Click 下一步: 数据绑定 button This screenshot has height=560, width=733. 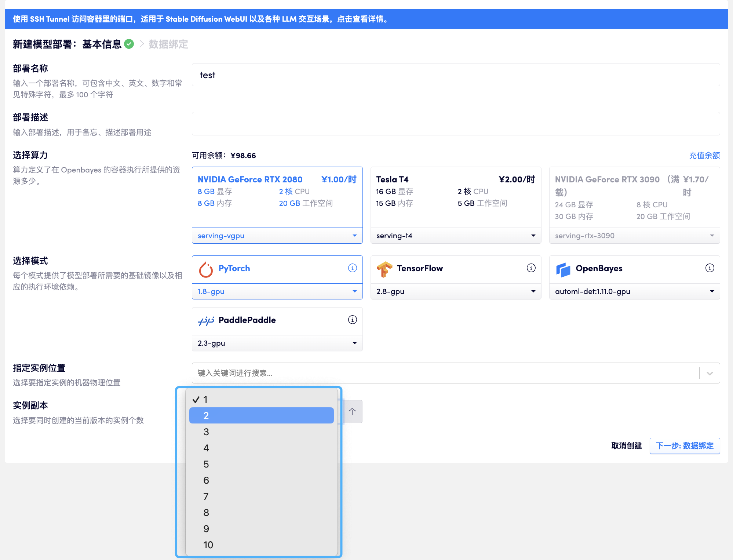(x=684, y=446)
